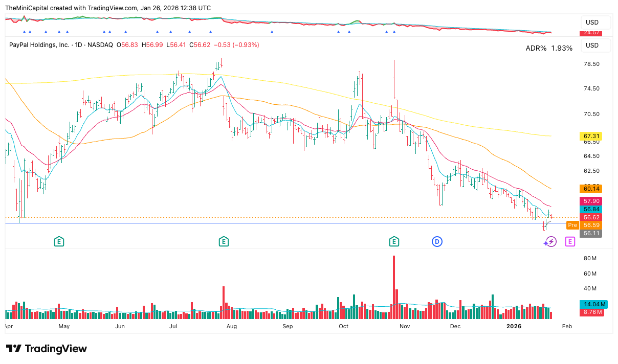618x364 pixels.
Task: Click the low value L56.41
Action: (175, 45)
